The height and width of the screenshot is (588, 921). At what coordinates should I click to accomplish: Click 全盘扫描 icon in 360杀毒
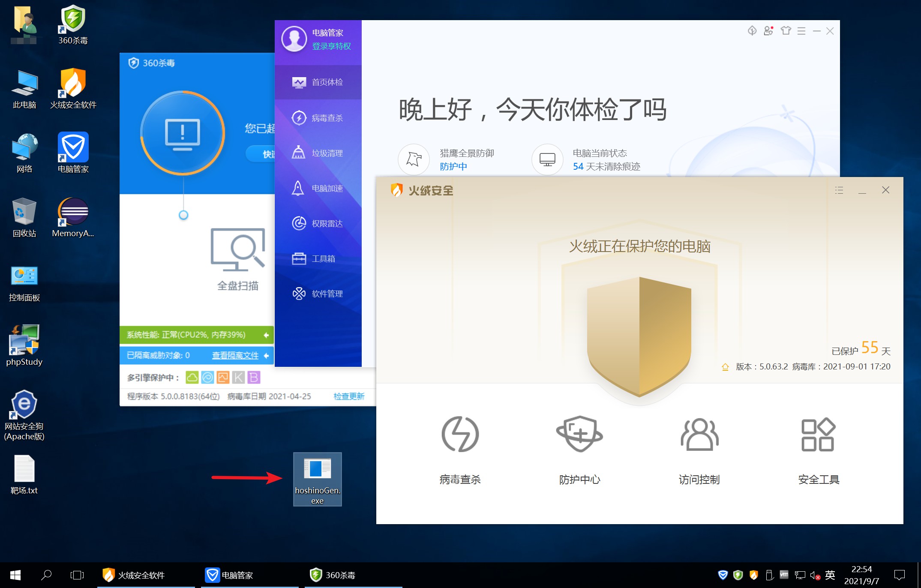click(238, 250)
